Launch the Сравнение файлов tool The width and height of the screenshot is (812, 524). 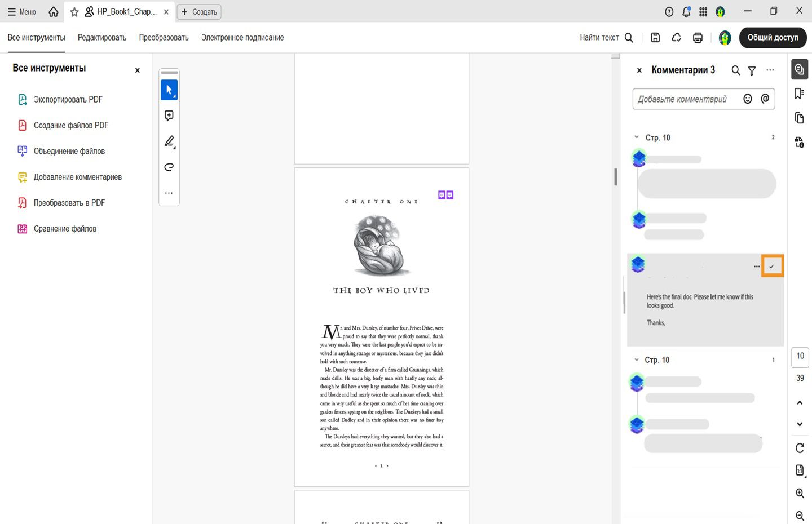[x=57, y=229]
